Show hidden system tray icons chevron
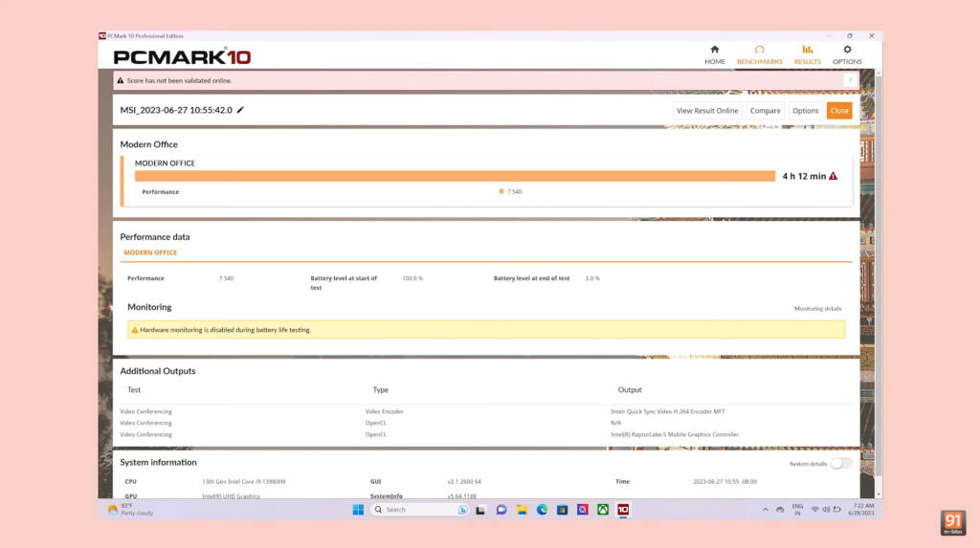Screen dimensions: 980x548 point(765,510)
